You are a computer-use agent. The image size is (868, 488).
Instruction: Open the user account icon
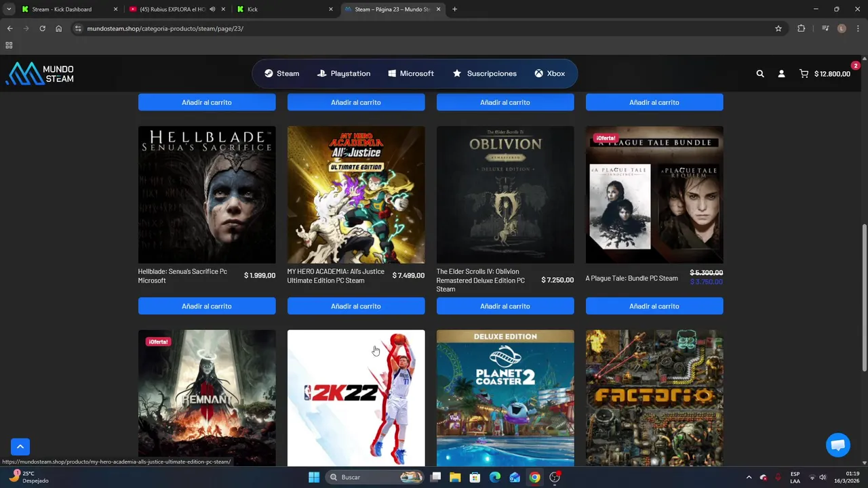point(781,74)
